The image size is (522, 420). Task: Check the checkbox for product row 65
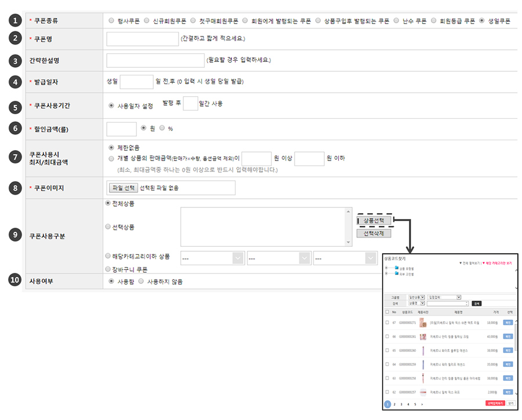point(387,350)
